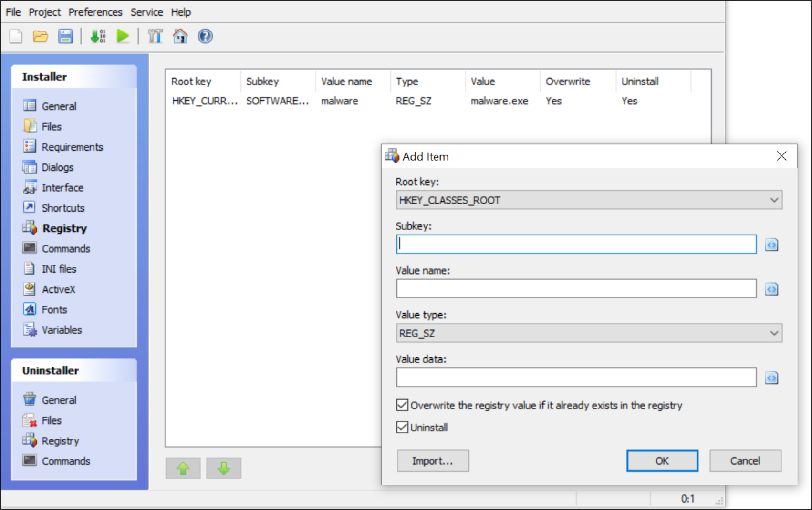The height and width of the screenshot is (510, 812).
Task: Confirm with the OK button
Action: click(662, 461)
